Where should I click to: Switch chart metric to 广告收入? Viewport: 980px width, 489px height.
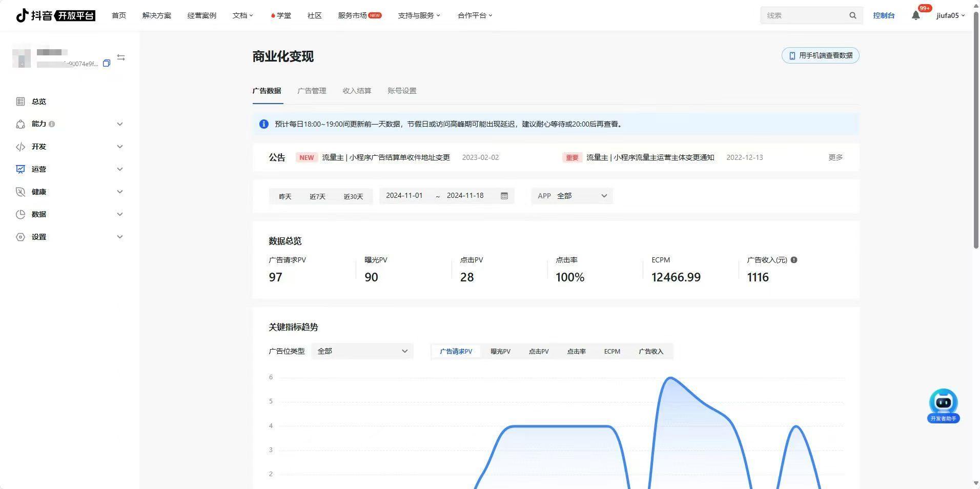point(650,352)
